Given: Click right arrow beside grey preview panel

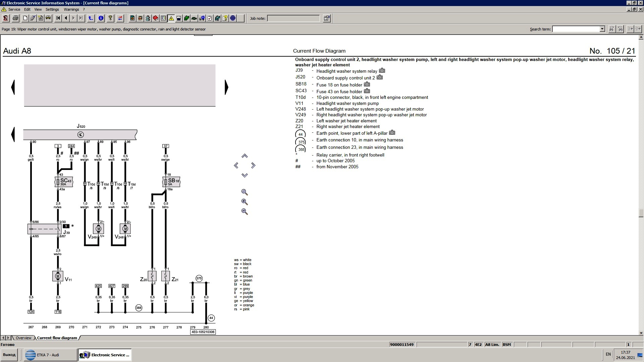Looking at the screenshot, I should point(226,87).
